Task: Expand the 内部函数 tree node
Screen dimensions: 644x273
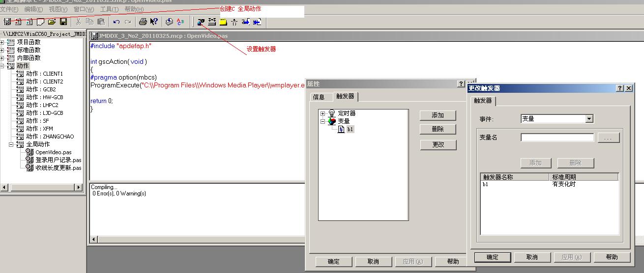Action: pos(2,58)
